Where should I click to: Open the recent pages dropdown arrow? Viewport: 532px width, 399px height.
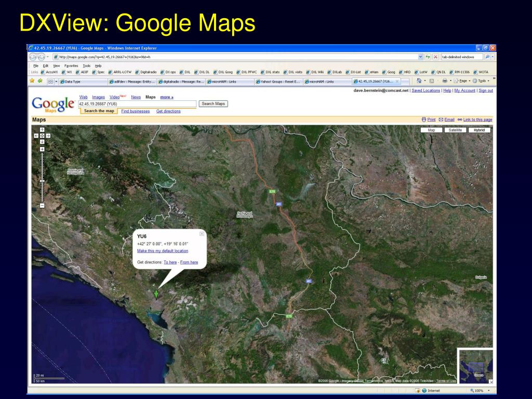47,57
